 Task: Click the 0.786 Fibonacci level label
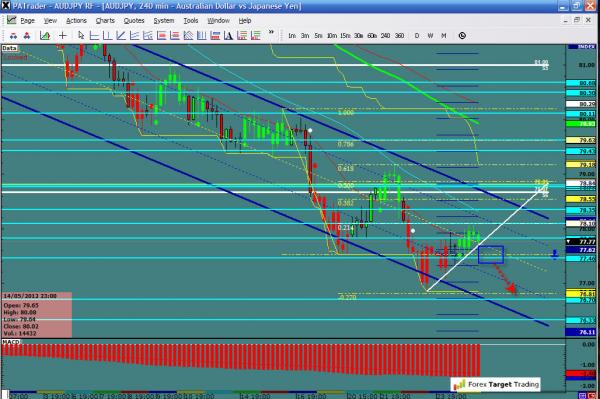346,144
